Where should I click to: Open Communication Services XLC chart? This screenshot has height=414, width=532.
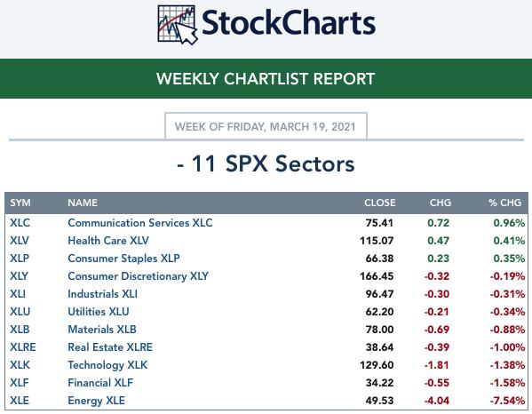[x=140, y=223]
